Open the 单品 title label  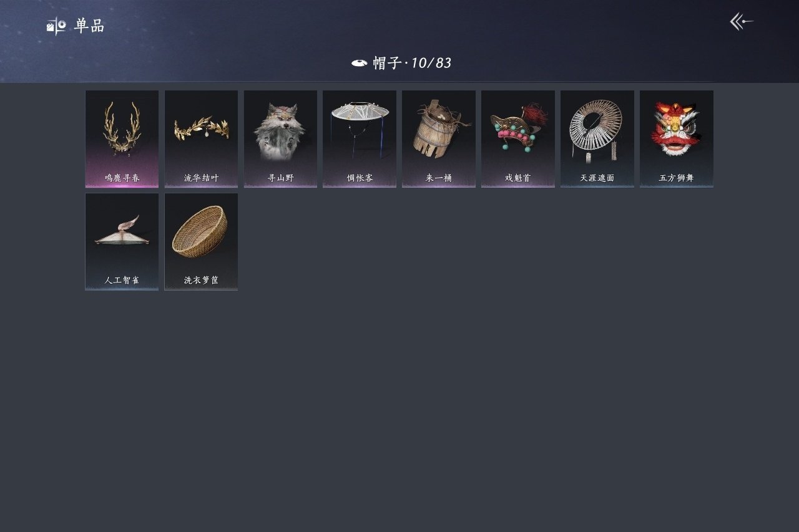pyautogui.click(x=89, y=26)
